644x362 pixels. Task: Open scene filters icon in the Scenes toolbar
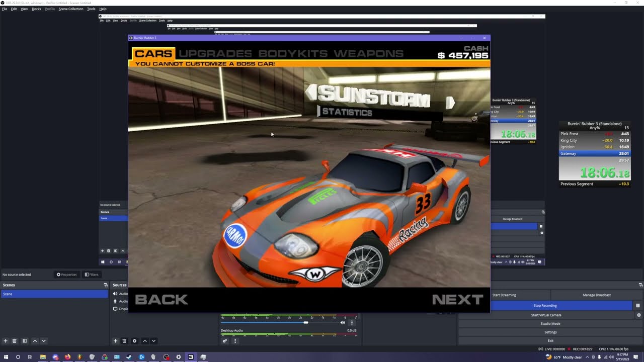click(24, 341)
